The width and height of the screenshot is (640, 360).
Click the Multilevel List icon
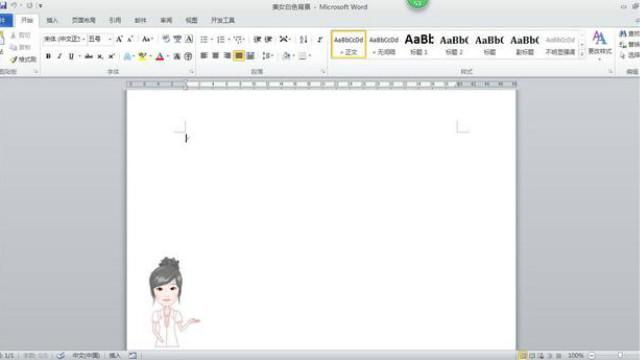pos(238,39)
